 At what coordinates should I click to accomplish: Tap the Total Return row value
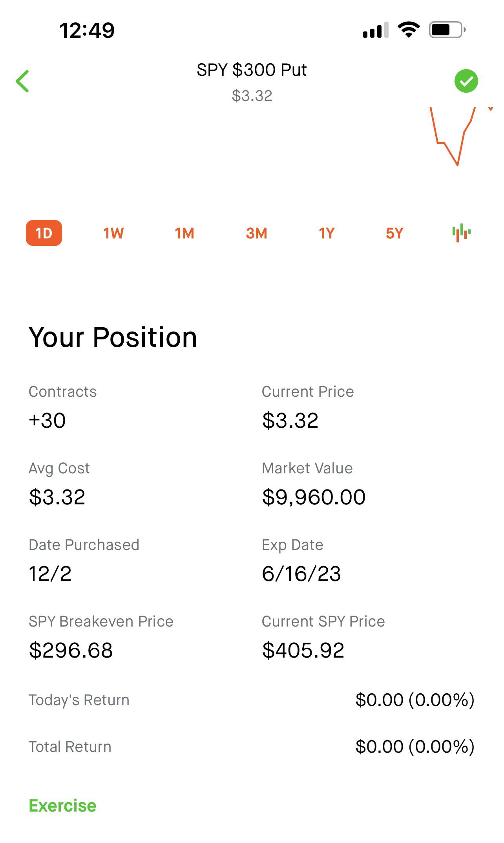pyautogui.click(x=415, y=746)
